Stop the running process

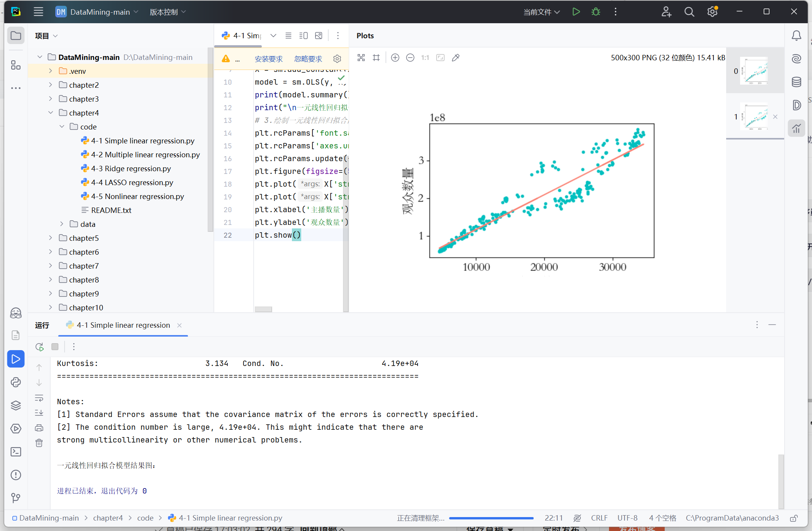pyautogui.click(x=55, y=347)
